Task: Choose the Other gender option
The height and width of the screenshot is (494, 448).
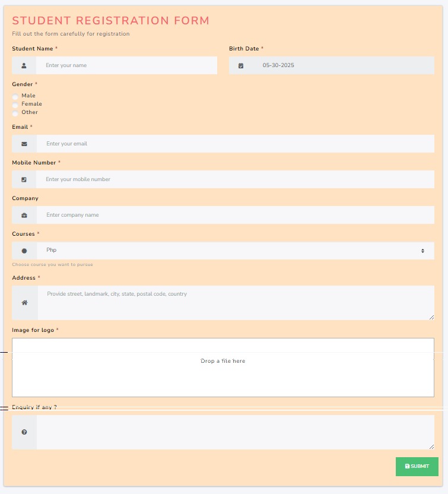Action: 15,113
